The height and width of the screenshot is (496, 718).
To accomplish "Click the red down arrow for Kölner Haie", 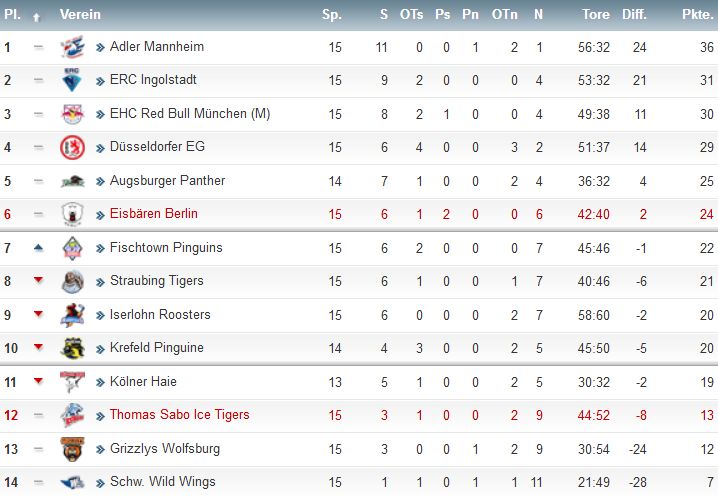I will [x=38, y=381].
